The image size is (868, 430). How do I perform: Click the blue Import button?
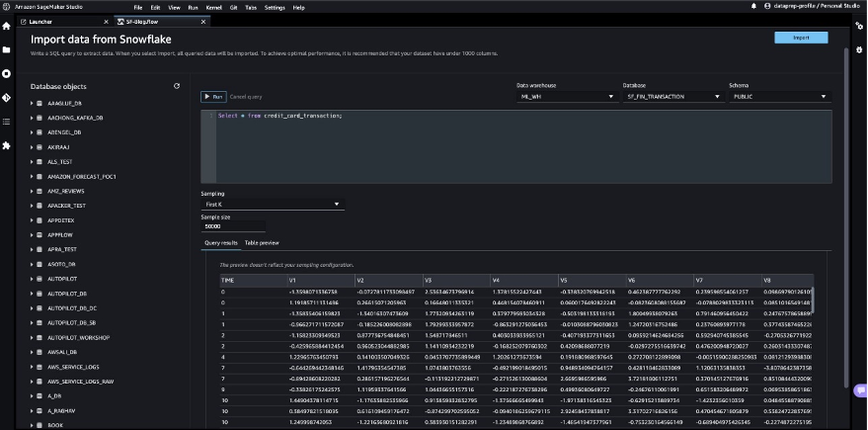[x=801, y=38]
